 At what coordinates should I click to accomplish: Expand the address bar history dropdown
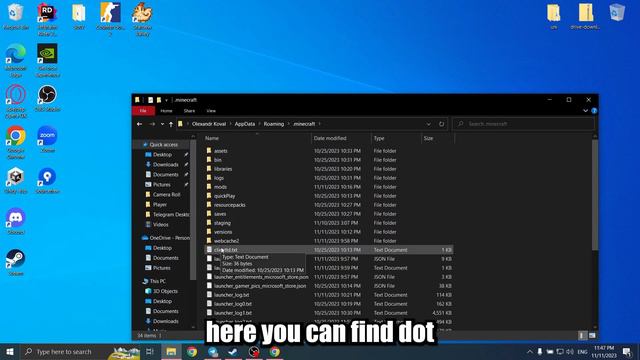click(428, 124)
